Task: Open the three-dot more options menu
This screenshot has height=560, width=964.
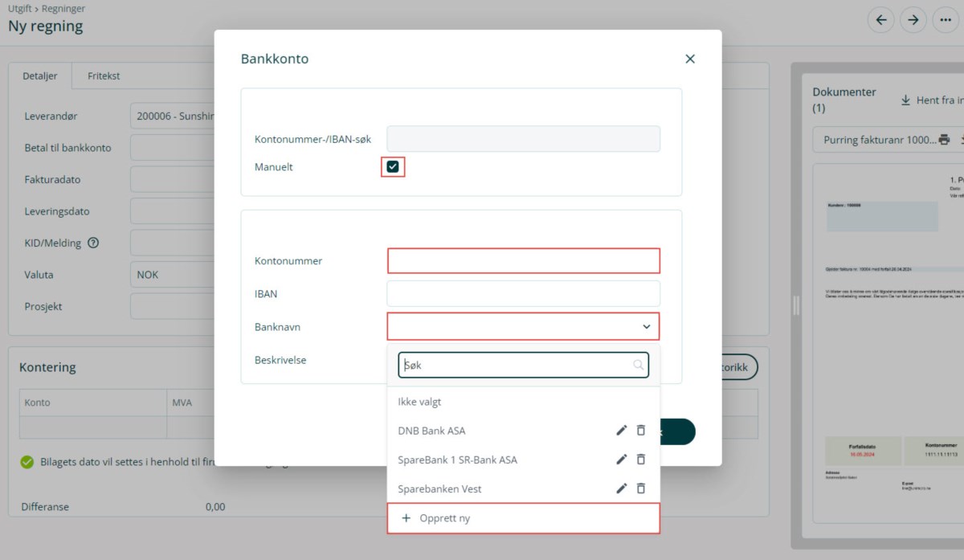Action: [x=945, y=20]
